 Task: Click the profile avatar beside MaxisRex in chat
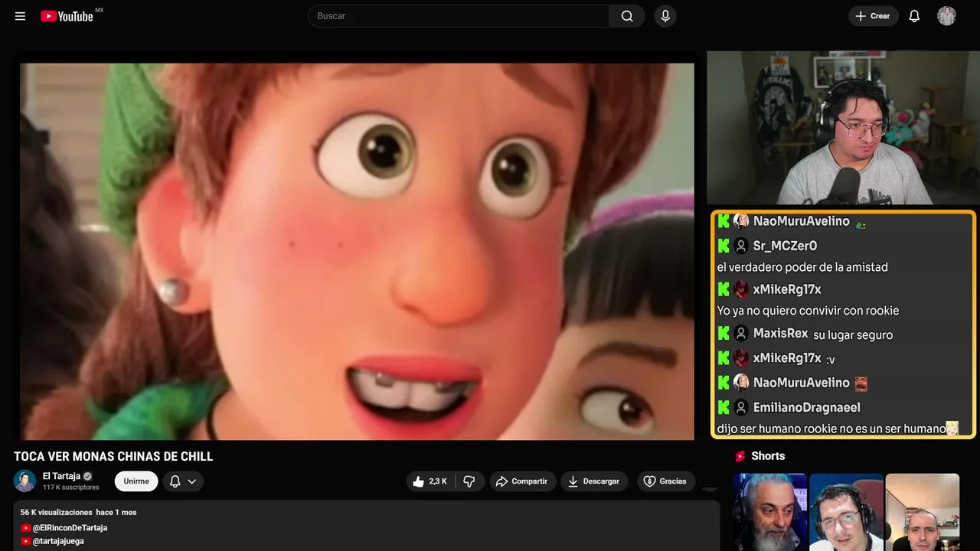(741, 334)
